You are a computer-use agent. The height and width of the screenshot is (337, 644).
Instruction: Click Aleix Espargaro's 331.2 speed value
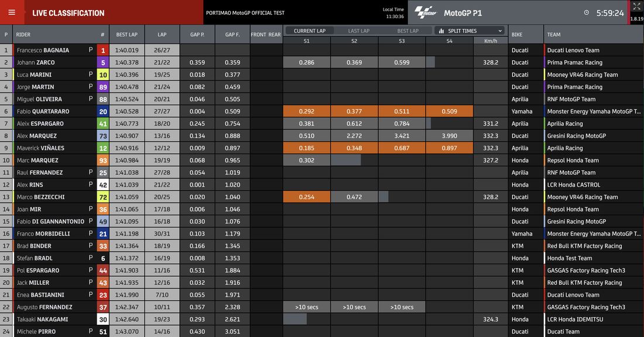point(491,123)
